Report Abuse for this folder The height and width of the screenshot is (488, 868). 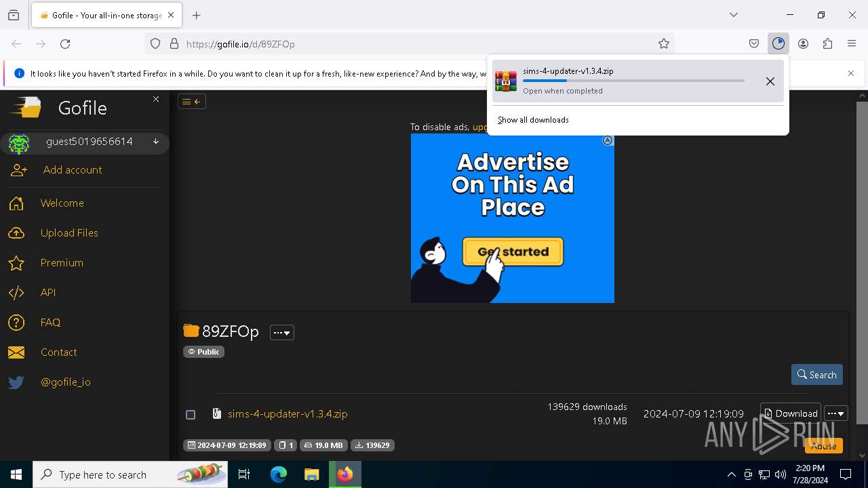tap(824, 445)
